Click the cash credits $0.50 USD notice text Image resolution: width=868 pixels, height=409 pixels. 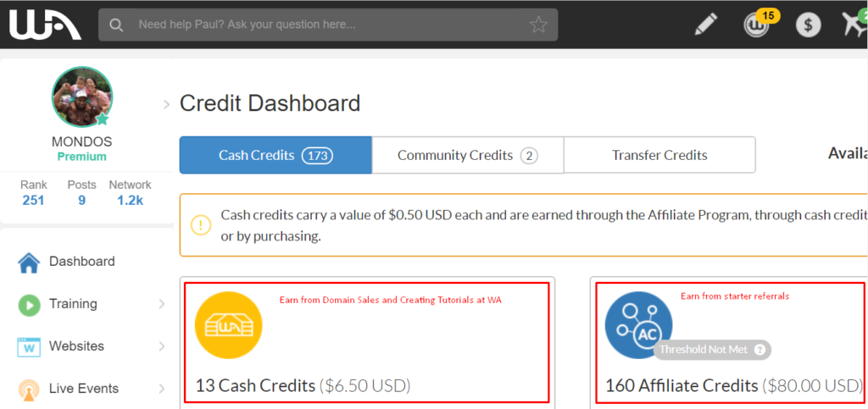point(542,225)
